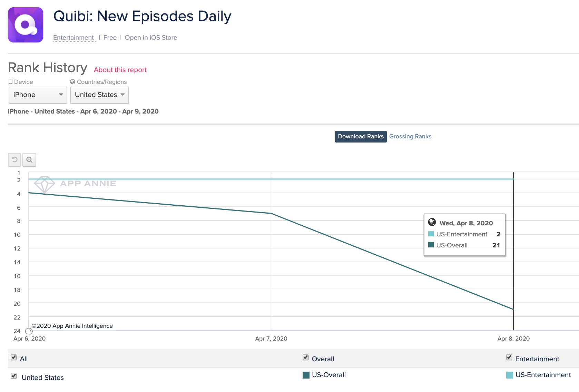Click the globe icon beside Countries/Regions

coord(72,82)
